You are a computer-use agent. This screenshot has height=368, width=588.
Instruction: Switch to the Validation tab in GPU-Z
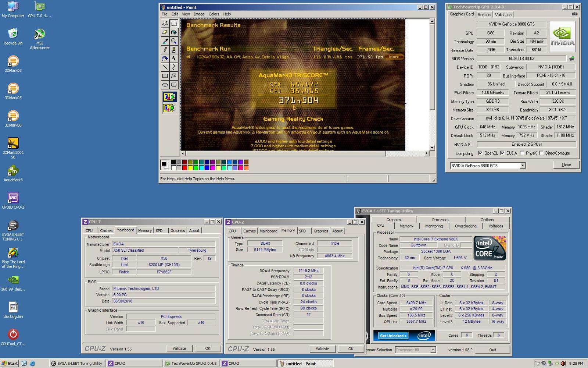pyautogui.click(x=503, y=15)
